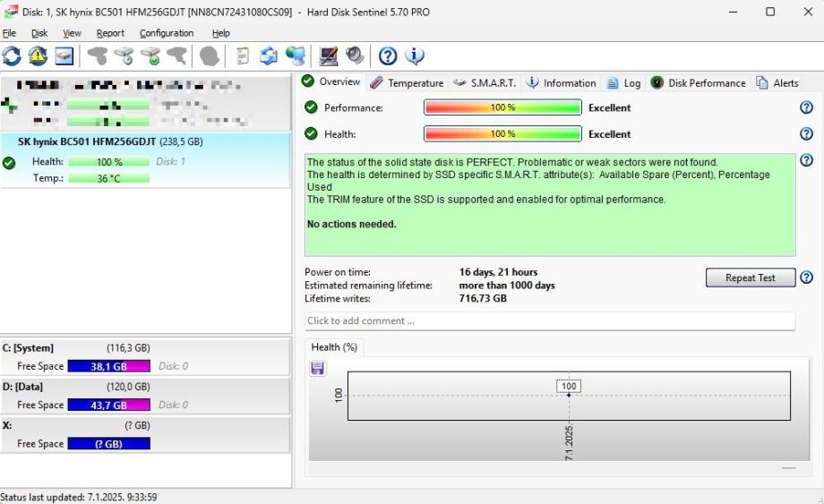Click the disk with clock badge icon
Screen dimensions: 824x504
(x=124, y=56)
